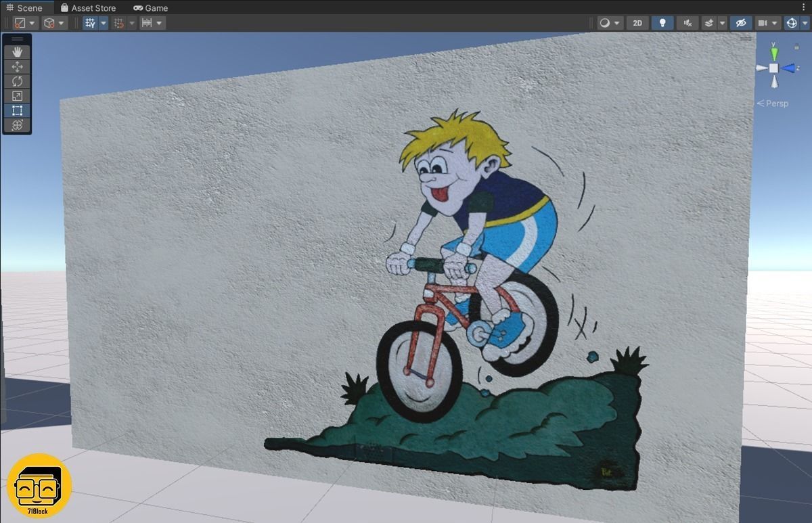Open the effects dropdown arrow
The image size is (812, 523).
[x=722, y=23]
